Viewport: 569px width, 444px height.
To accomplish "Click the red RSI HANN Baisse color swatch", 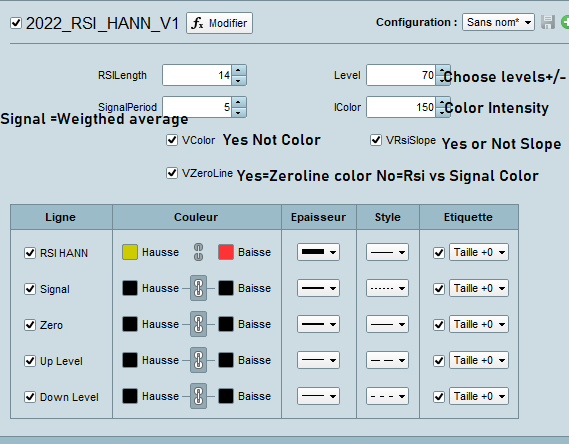I will [226, 252].
